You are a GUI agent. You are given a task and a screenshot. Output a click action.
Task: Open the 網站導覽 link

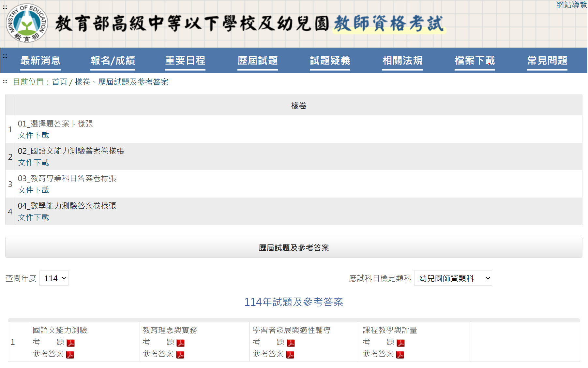click(x=571, y=5)
